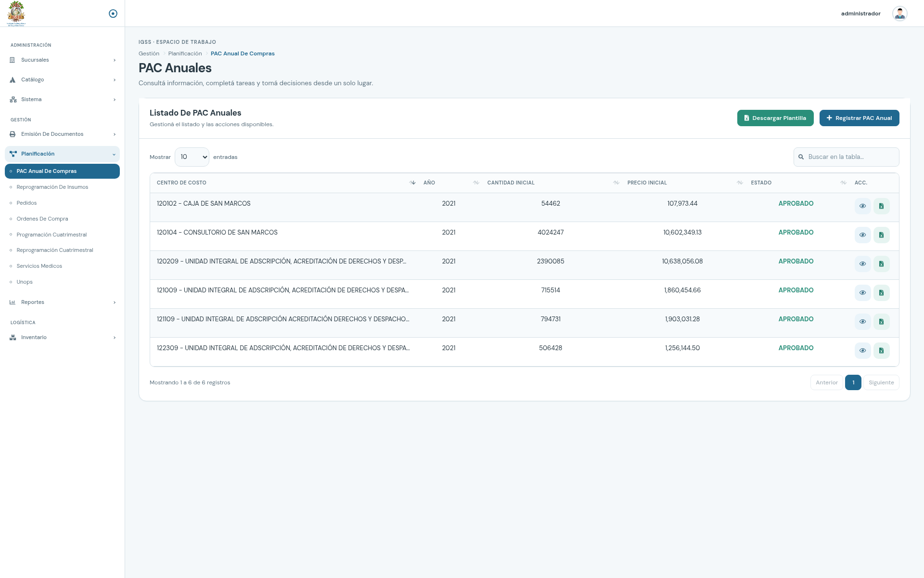The width and height of the screenshot is (924, 578).
Task: Expand the Sistema sidebar menu
Action: [63, 100]
